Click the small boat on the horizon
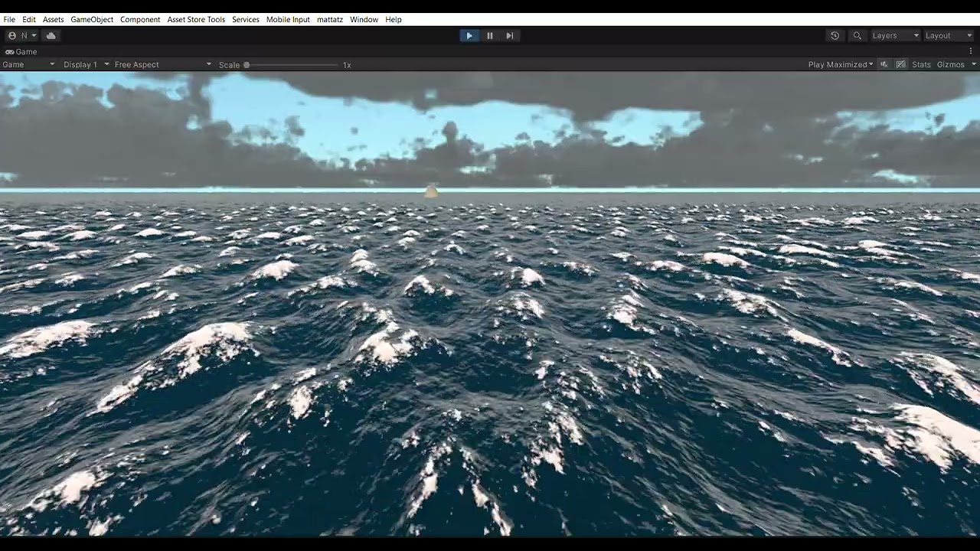 click(431, 191)
